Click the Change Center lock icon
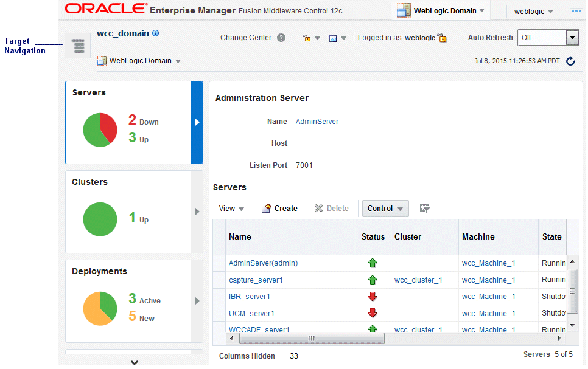Viewport: 588px width, 369px height. [x=307, y=38]
